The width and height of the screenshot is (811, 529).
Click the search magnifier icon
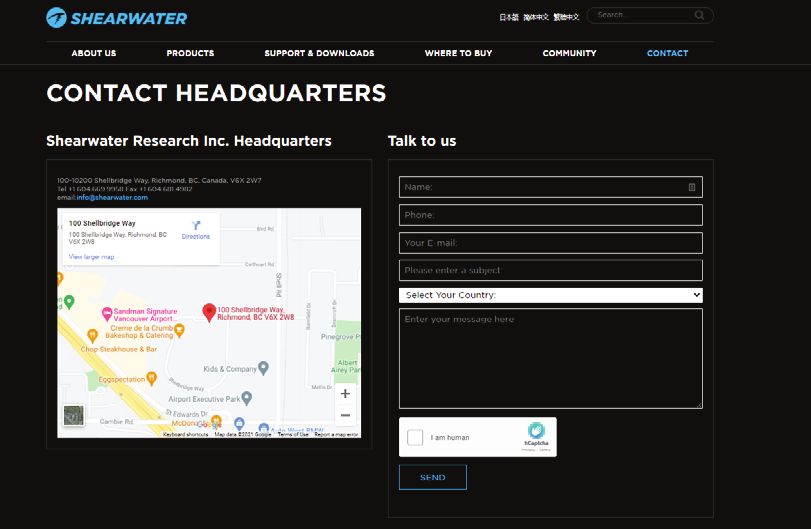(x=699, y=15)
